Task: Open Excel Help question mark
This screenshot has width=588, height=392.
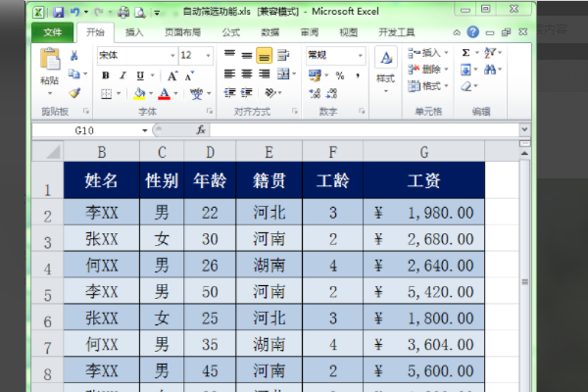Action: tap(473, 32)
